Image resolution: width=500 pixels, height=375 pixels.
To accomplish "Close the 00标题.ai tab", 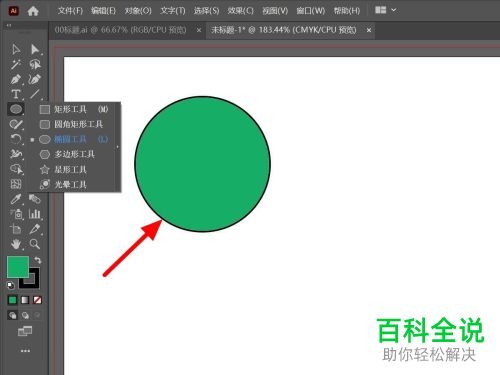I will click(199, 30).
